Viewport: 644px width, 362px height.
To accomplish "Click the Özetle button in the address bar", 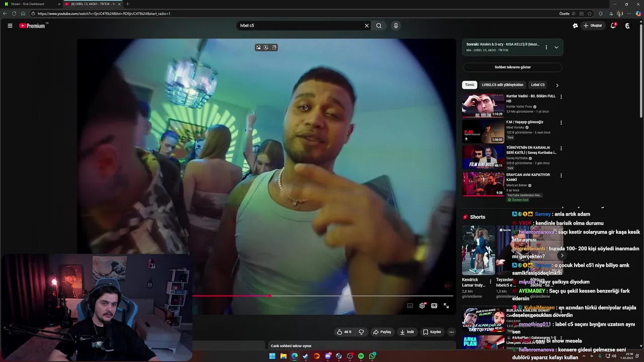I will click(565, 14).
